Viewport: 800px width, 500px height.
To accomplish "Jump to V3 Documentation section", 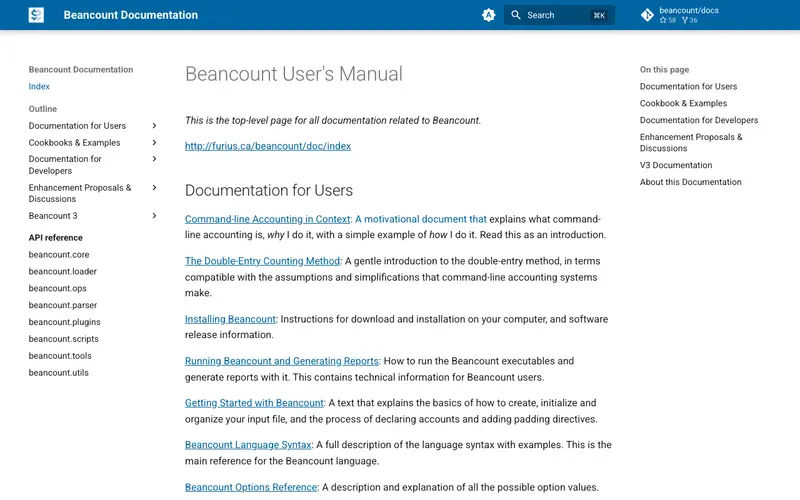I will [676, 165].
